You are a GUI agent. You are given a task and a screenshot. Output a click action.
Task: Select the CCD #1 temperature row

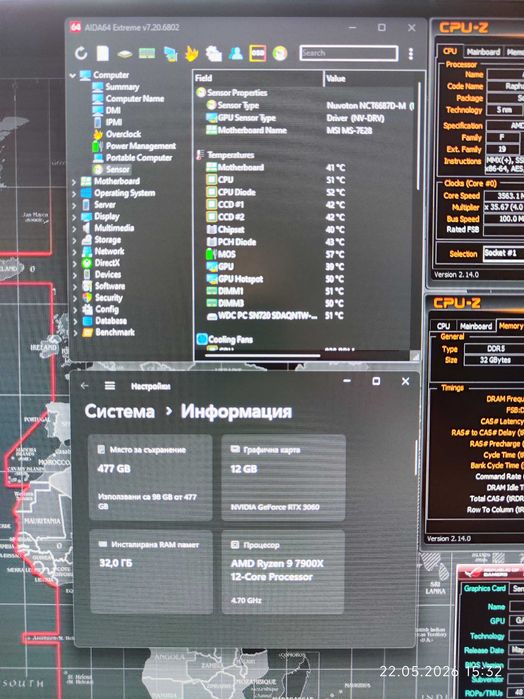point(308,205)
